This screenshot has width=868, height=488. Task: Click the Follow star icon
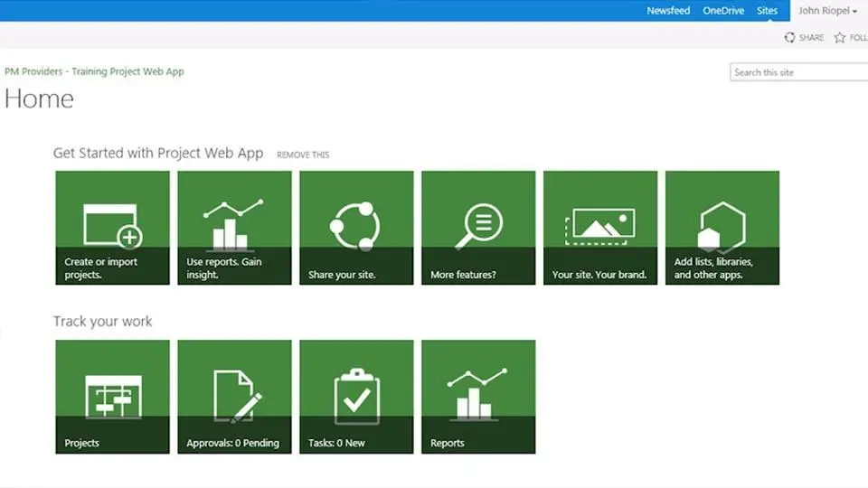[x=840, y=37]
